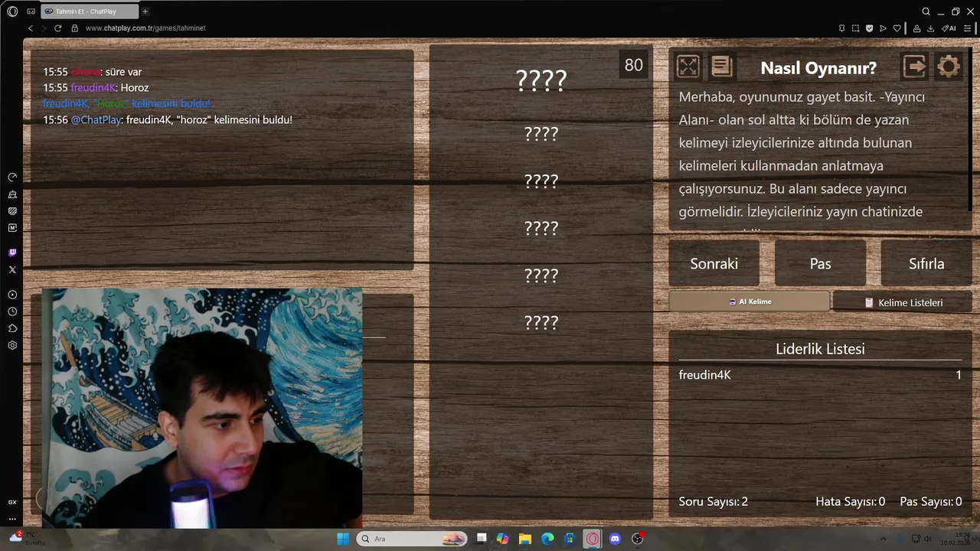This screenshot has width=980, height=551.
Task: Click the site security lock icon
Action: click(75, 28)
